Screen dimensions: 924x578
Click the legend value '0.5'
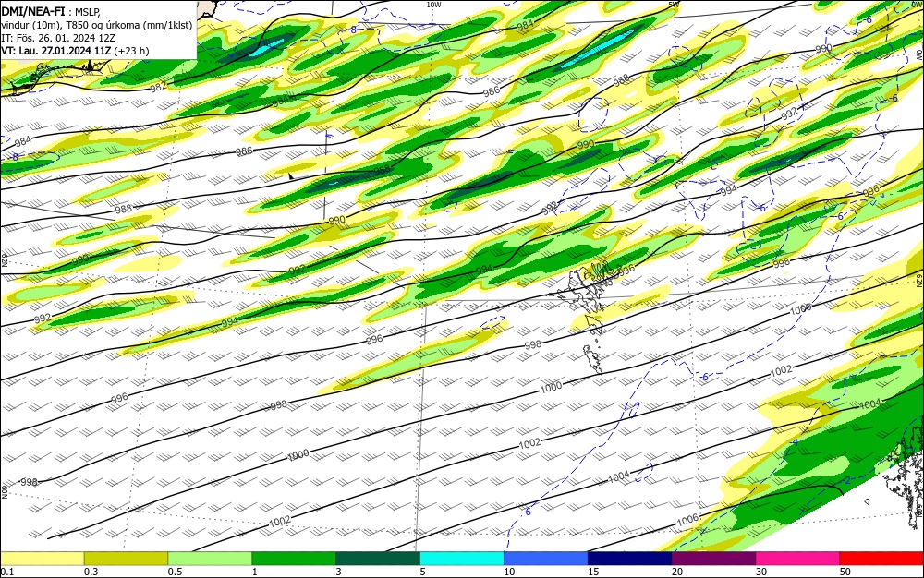coord(175,572)
